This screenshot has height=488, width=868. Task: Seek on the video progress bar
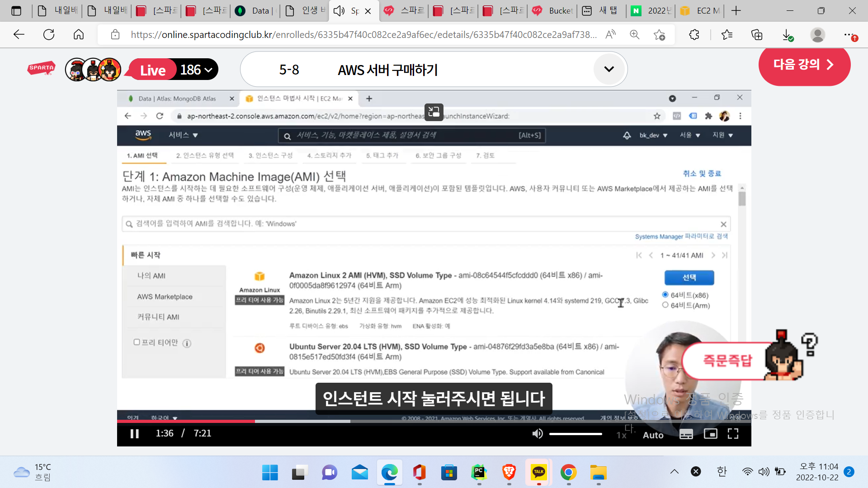pos(434,421)
